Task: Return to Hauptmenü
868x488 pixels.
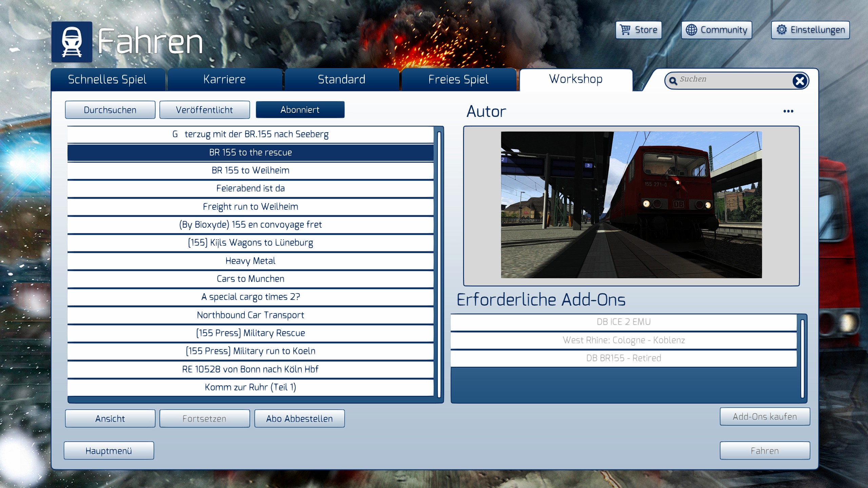Action: tap(109, 451)
